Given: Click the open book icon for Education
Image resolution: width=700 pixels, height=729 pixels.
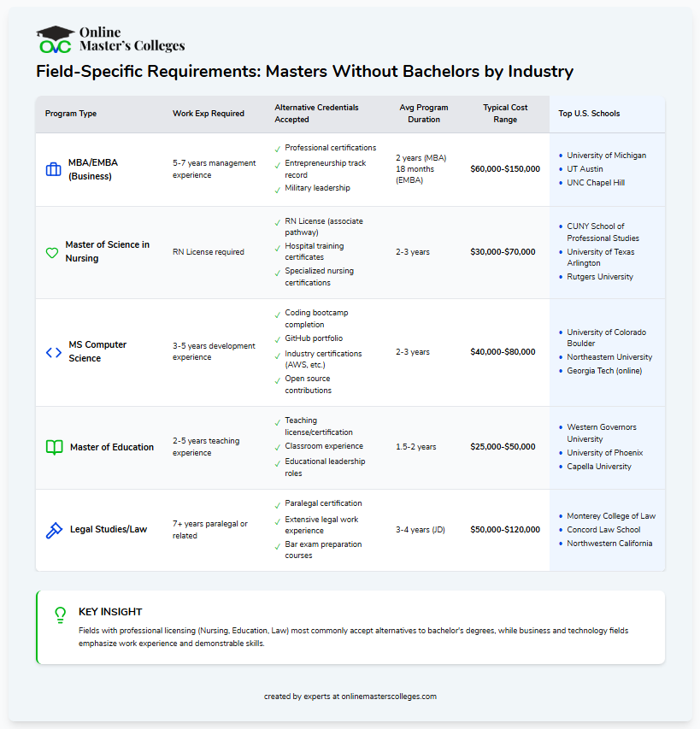Looking at the screenshot, I should tap(53, 447).
